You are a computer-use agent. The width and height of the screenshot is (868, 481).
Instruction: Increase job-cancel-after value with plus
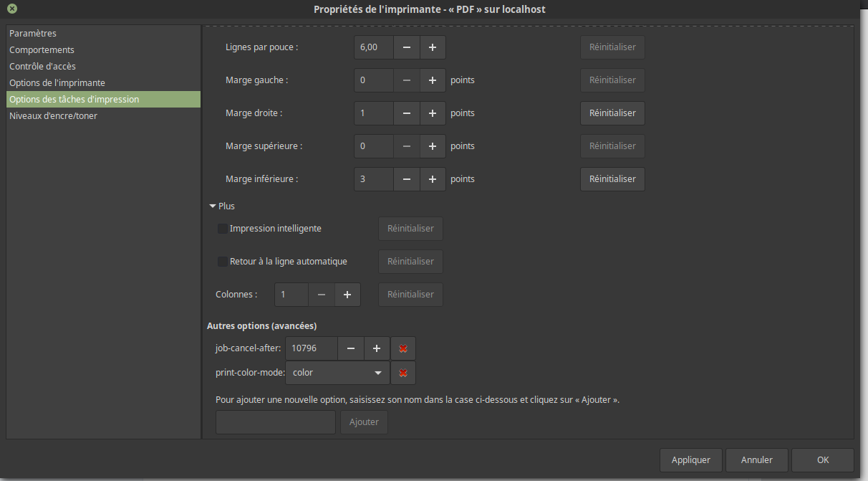(377, 348)
